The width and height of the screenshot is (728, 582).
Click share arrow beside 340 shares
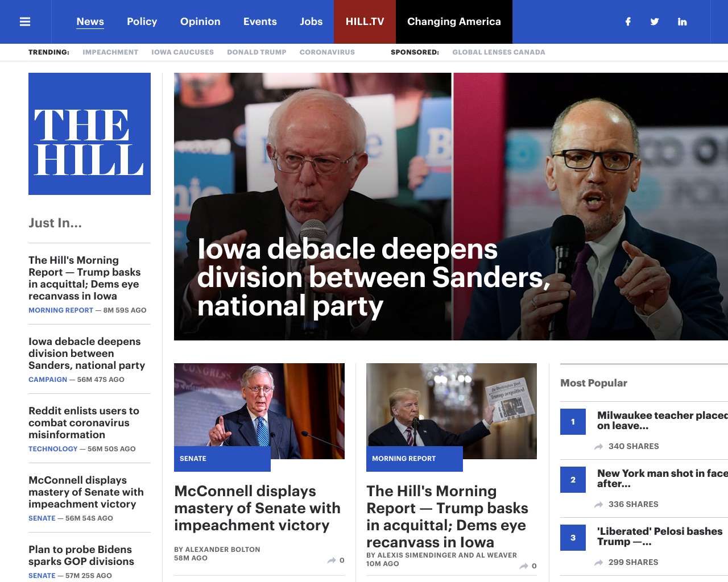point(598,447)
